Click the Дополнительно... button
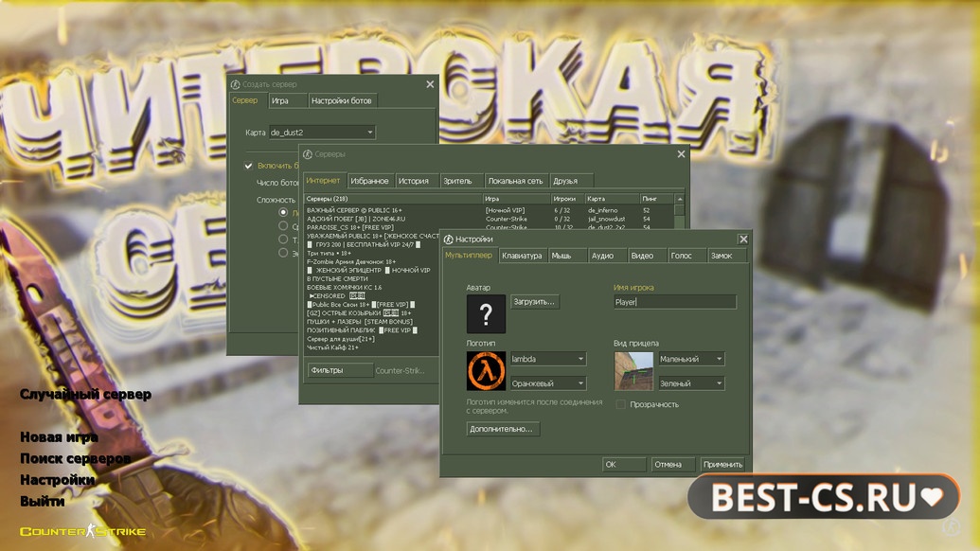Image resolution: width=980 pixels, height=551 pixels. pos(503,429)
